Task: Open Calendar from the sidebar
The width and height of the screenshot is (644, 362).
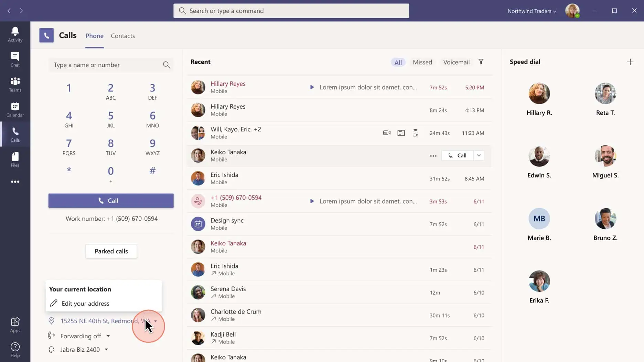Action: pos(15,110)
